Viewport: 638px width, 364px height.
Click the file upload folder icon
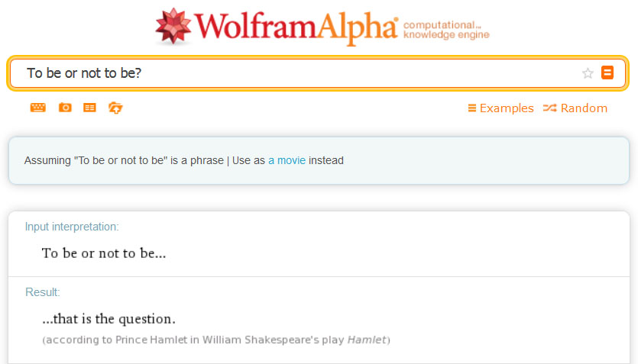pyautogui.click(x=115, y=108)
